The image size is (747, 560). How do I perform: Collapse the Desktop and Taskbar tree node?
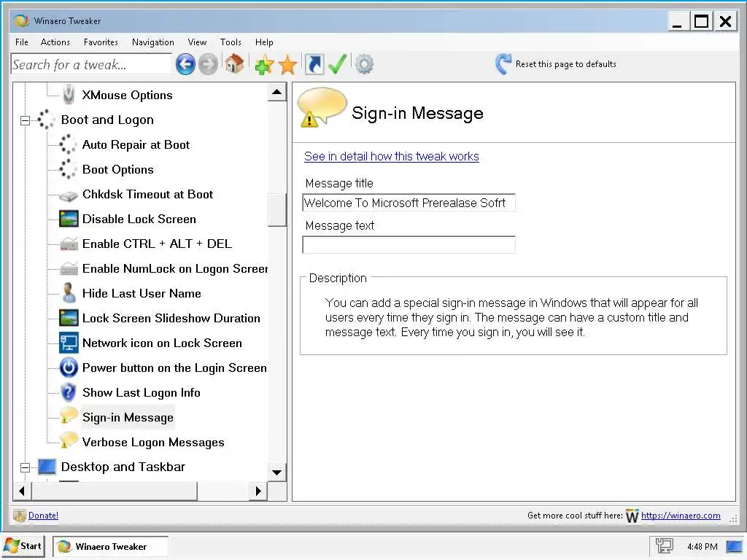(x=26, y=467)
